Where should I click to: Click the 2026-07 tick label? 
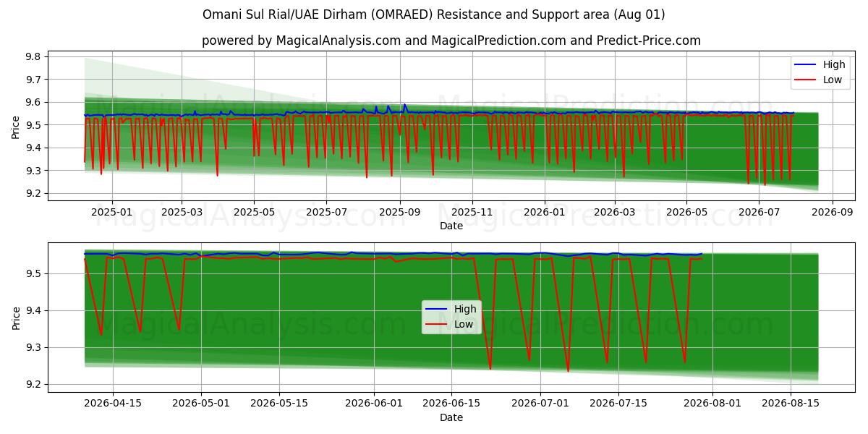point(759,212)
